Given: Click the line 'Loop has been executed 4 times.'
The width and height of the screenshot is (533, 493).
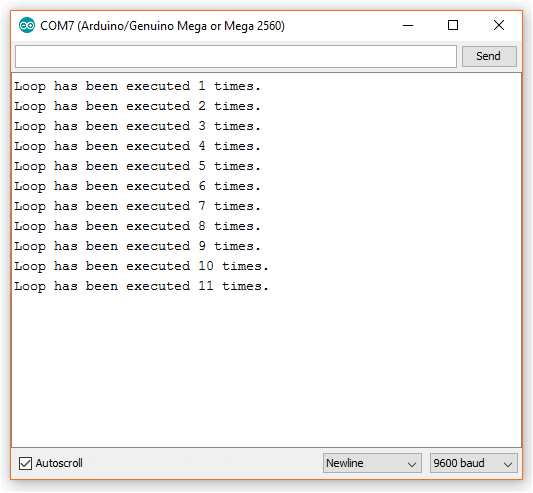Looking at the screenshot, I should pos(137,147).
